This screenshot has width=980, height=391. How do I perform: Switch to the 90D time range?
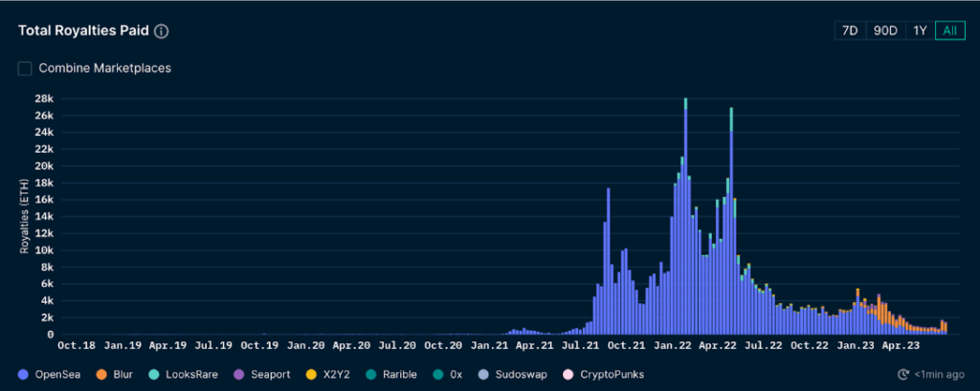884,31
